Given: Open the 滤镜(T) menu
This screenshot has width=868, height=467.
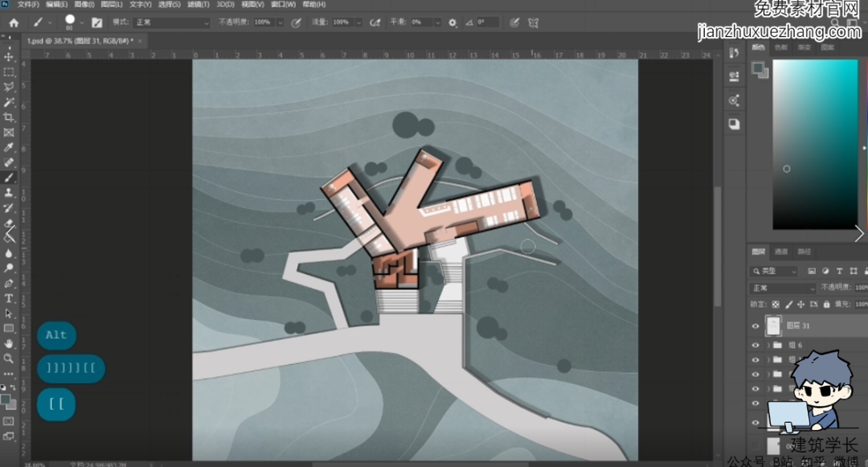Looking at the screenshot, I should (199, 5).
